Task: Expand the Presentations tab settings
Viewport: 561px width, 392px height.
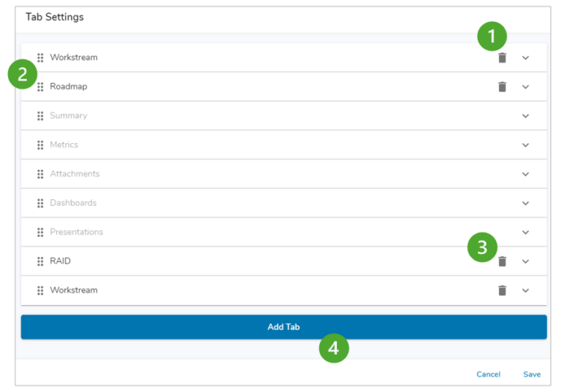Action: 526,232
